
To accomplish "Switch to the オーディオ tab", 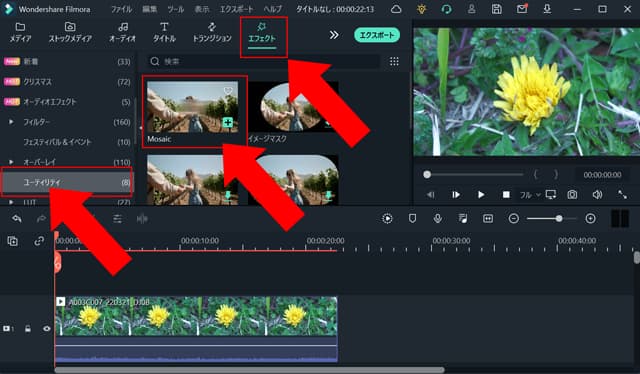I will pyautogui.click(x=122, y=33).
